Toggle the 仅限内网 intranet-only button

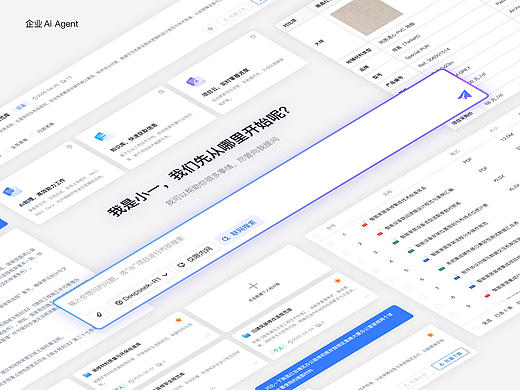(196, 256)
